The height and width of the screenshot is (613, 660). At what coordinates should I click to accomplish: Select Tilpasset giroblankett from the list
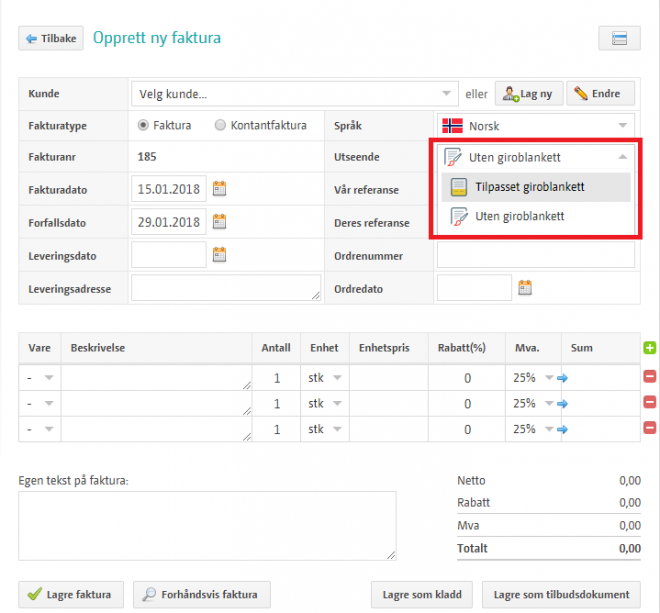point(530,187)
